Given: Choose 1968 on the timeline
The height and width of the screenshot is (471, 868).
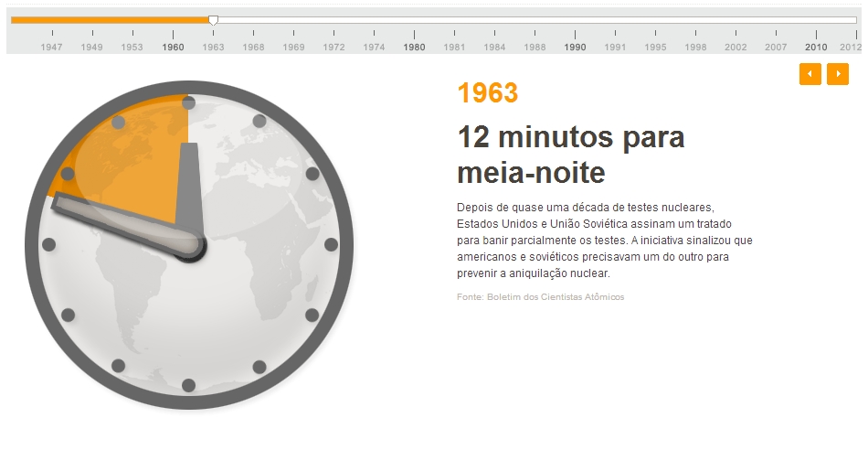Looking at the screenshot, I should click(253, 47).
